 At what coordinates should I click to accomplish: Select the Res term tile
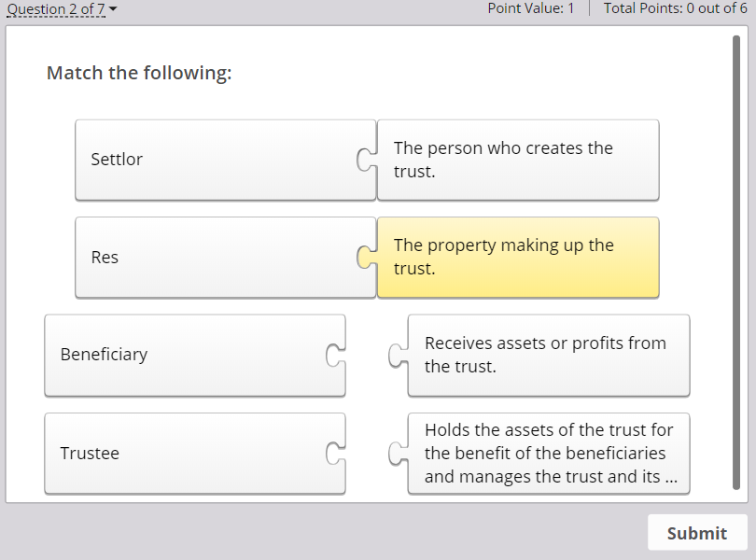(215, 258)
